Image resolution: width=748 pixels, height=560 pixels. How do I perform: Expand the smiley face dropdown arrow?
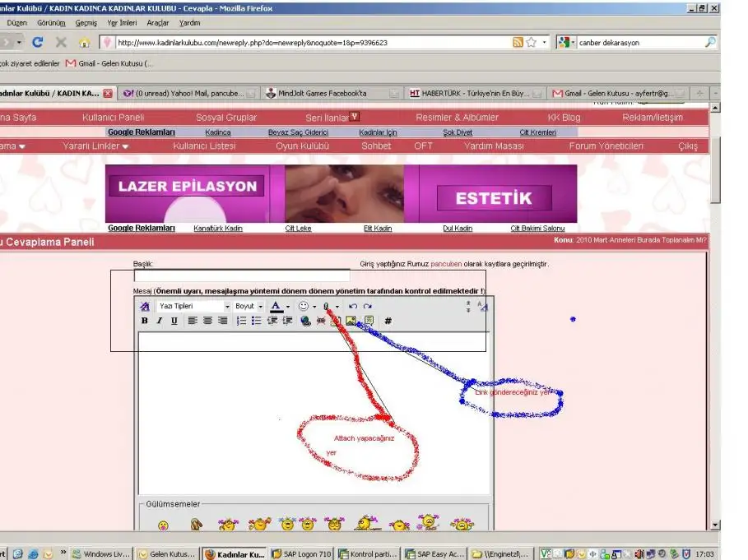point(314,307)
